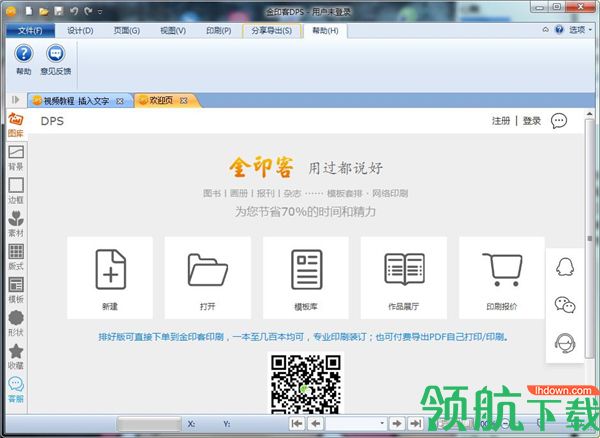Open the page selector combo box
Image resolution: width=600 pixels, height=438 pixels.
click(x=356, y=423)
